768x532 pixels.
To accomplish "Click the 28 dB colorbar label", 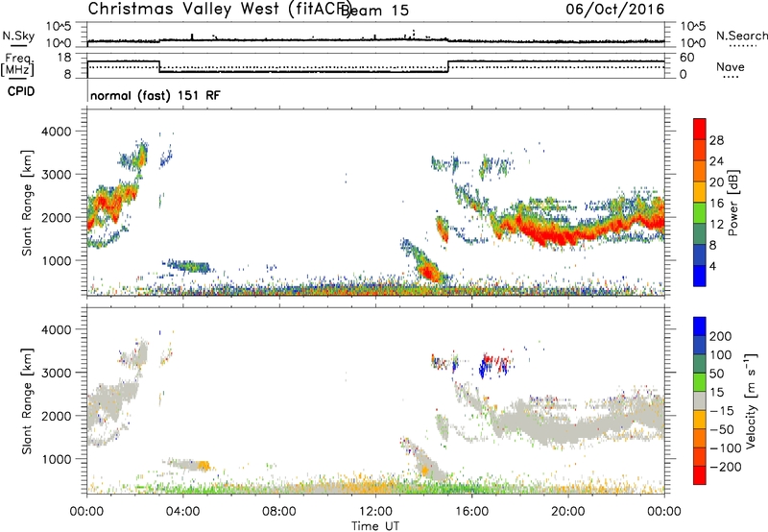I will 716,140.
